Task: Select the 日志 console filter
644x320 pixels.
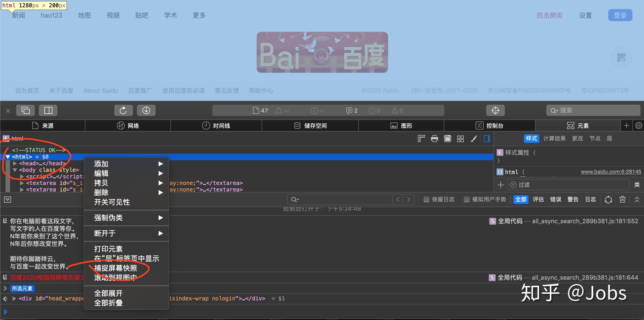Action: tap(591, 200)
